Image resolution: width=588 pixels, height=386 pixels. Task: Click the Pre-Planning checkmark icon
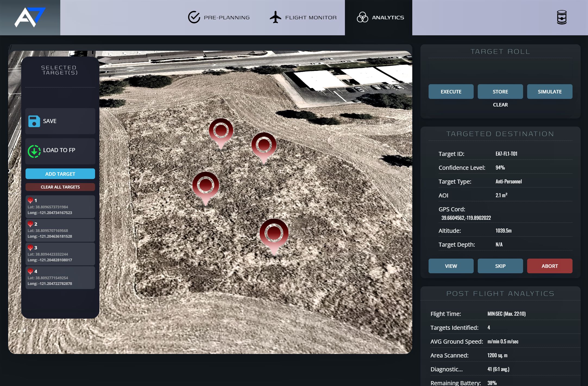pos(194,17)
